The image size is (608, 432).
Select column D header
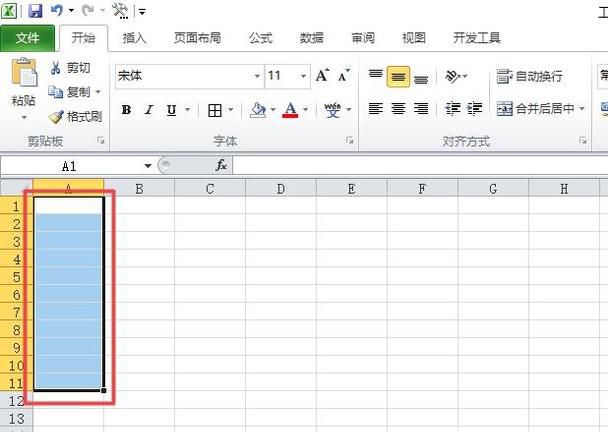pyautogui.click(x=281, y=189)
